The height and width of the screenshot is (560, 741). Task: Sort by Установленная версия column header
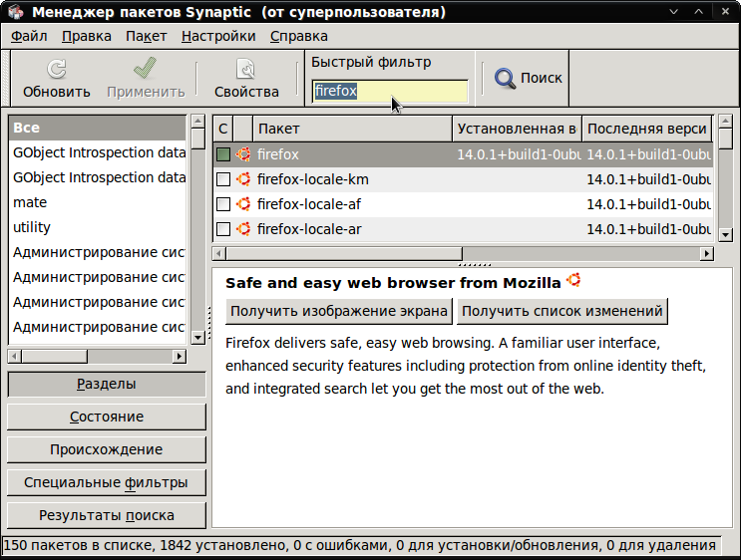click(x=517, y=129)
